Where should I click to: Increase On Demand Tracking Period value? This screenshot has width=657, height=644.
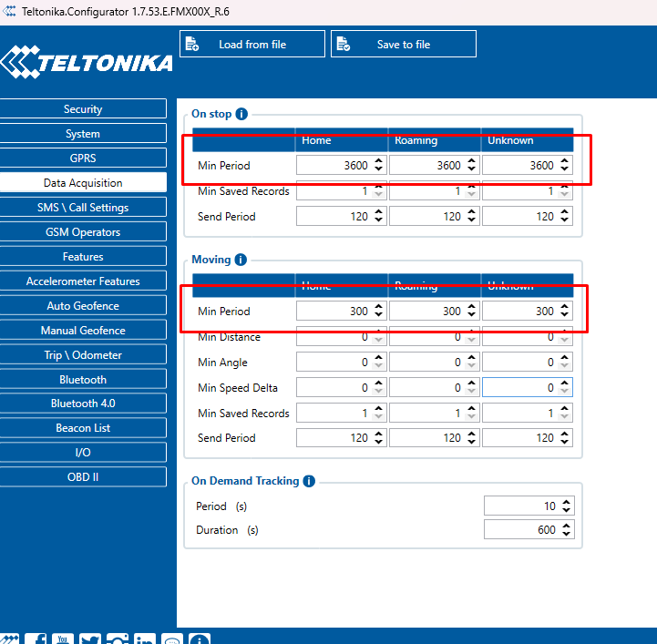click(x=567, y=502)
